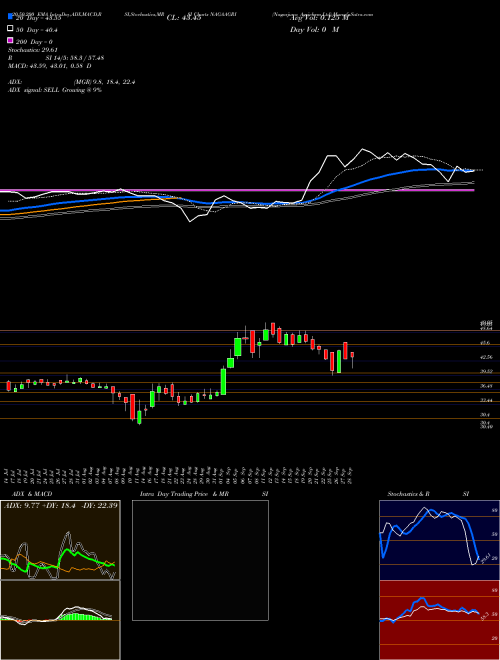500x660 pixels.
Task: Click the 'ADX signal: SELL Growing @ 9%' line
Action: click(55, 90)
